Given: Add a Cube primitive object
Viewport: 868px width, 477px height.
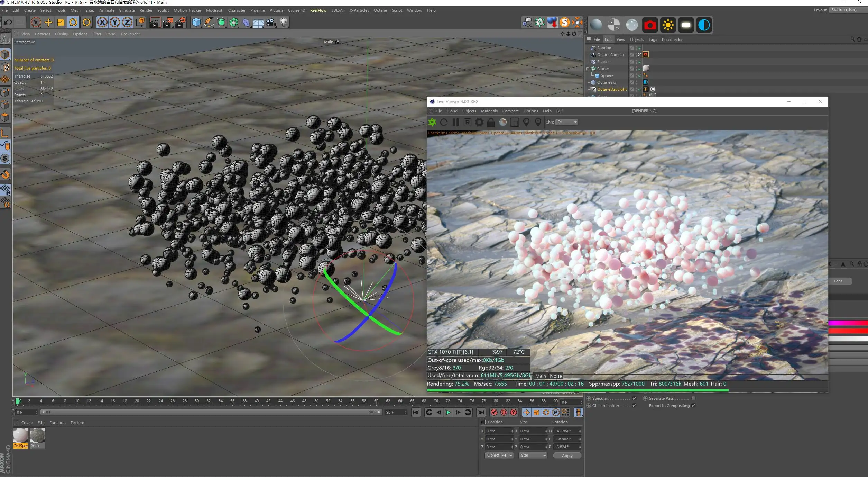Looking at the screenshot, I should coord(196,22).
